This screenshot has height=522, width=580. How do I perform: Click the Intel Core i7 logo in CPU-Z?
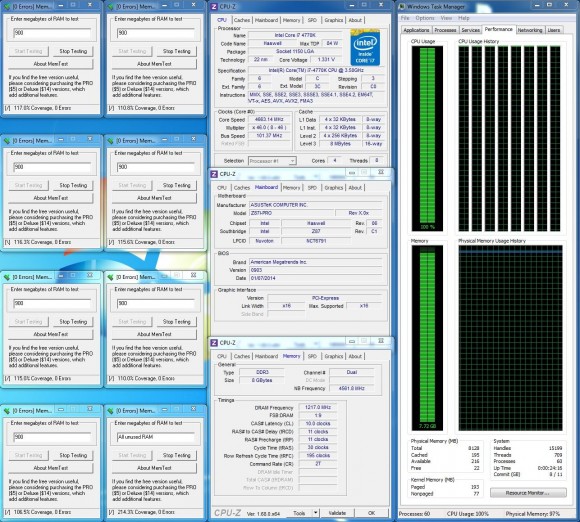tap(365, 48)
